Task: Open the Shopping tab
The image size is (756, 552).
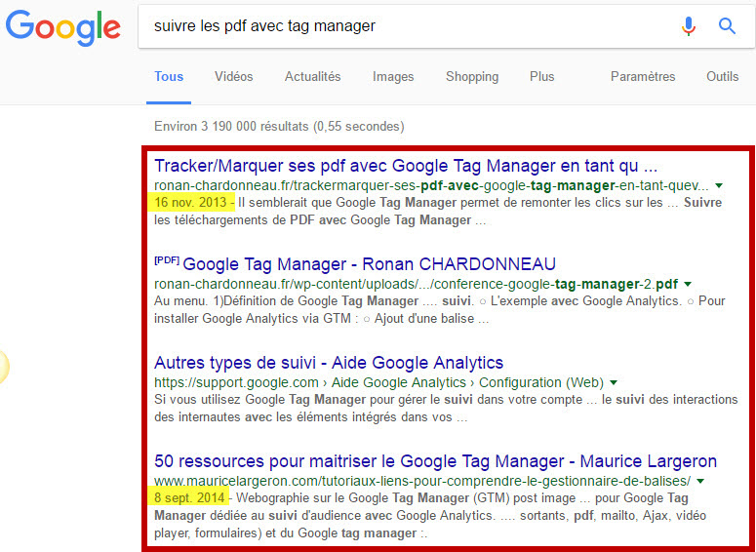Action: [472, 77]
